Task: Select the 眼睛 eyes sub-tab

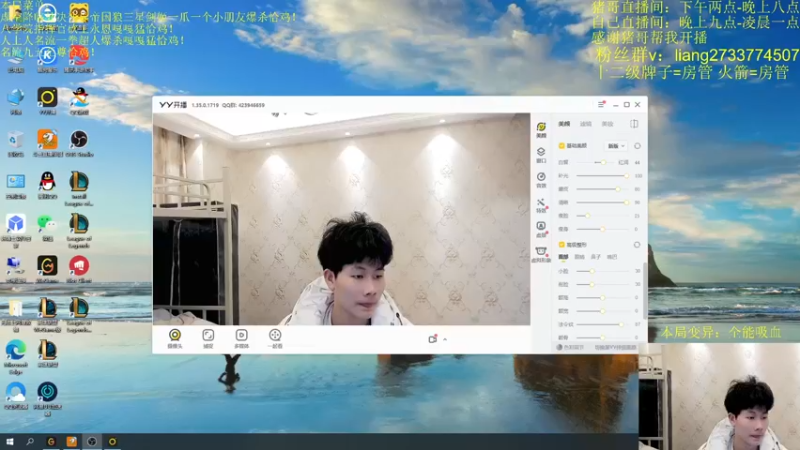Action: (580, 257)
